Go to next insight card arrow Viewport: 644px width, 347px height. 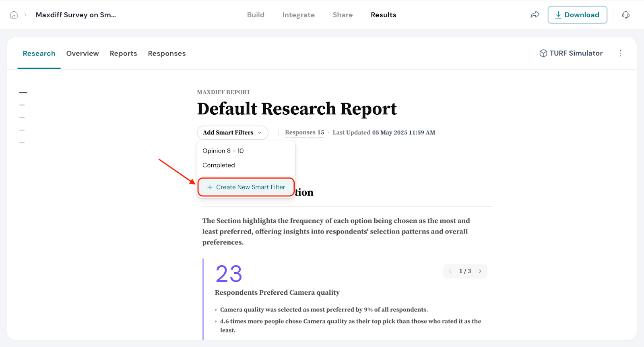[480, 271]
